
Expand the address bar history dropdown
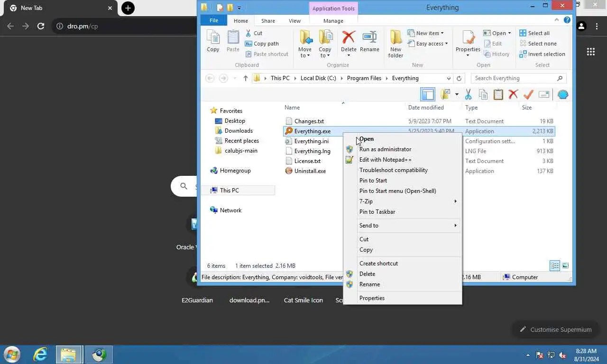(449, 78)
